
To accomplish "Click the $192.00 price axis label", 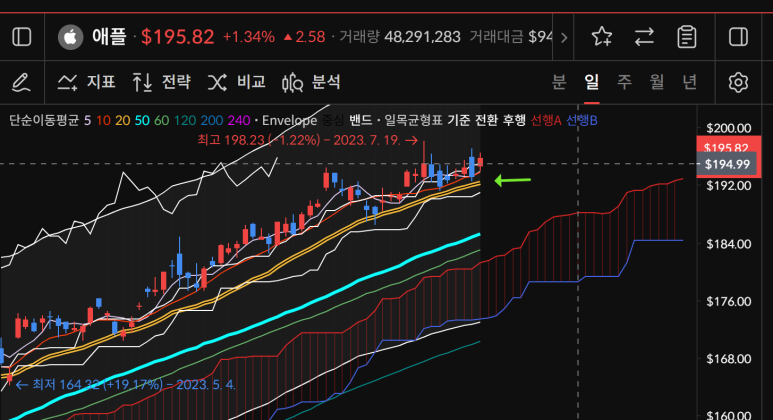I will click(729, 186).
